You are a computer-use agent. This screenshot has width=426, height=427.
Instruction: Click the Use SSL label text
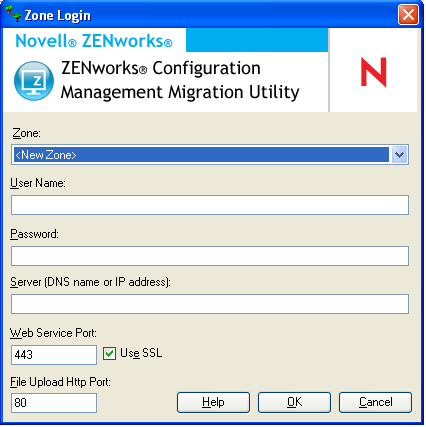tap(141, 353)
